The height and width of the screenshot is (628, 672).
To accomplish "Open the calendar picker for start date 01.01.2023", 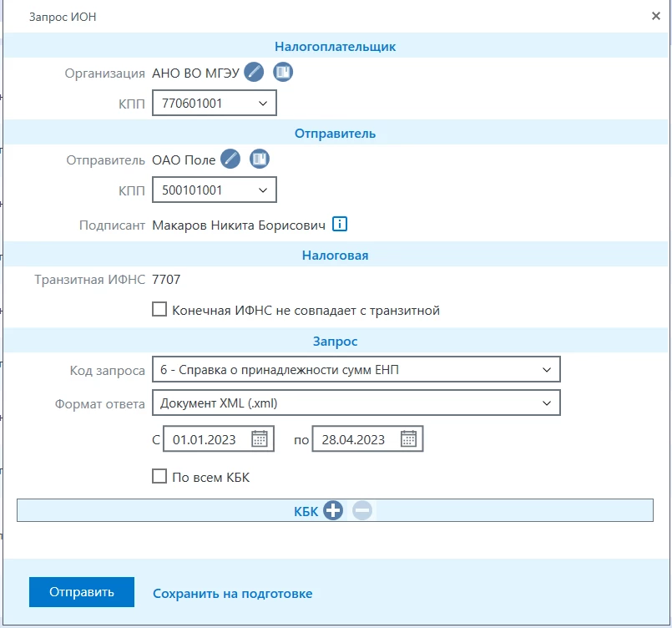I will (260, 439).
